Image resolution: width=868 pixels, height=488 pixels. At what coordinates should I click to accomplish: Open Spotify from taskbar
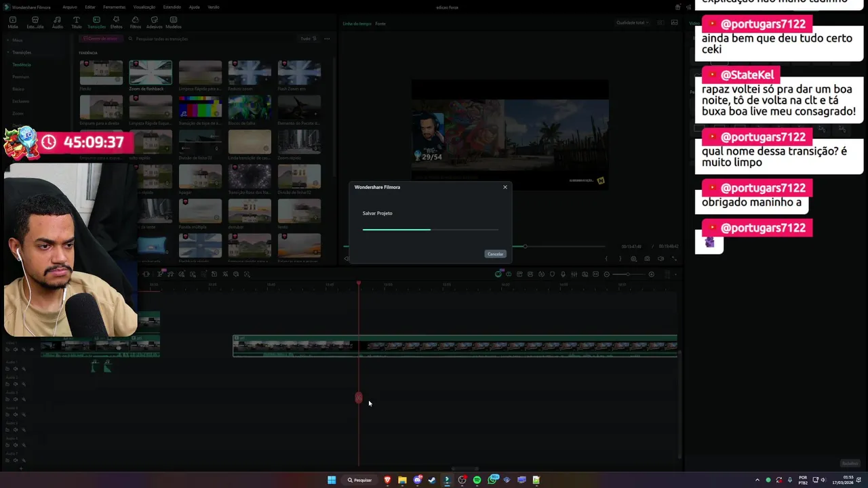(x=477, y=480)
